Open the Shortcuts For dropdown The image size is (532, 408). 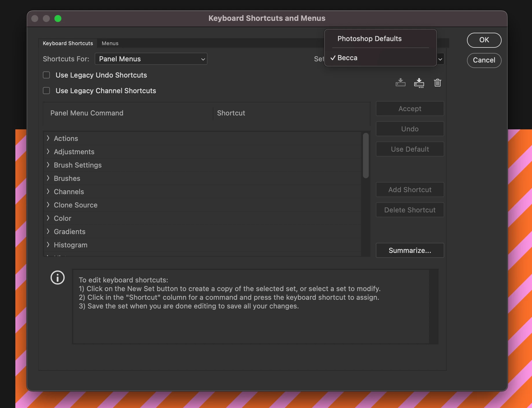(151, 59)
